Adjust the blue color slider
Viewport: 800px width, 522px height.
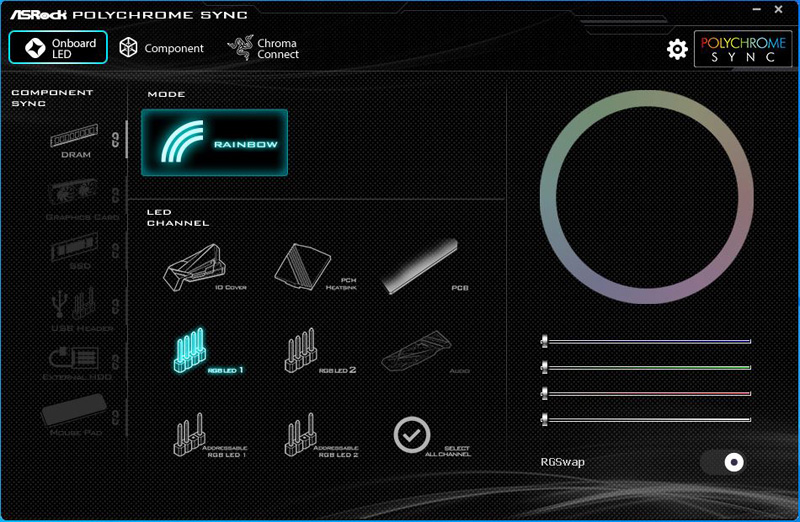[646, 341]
